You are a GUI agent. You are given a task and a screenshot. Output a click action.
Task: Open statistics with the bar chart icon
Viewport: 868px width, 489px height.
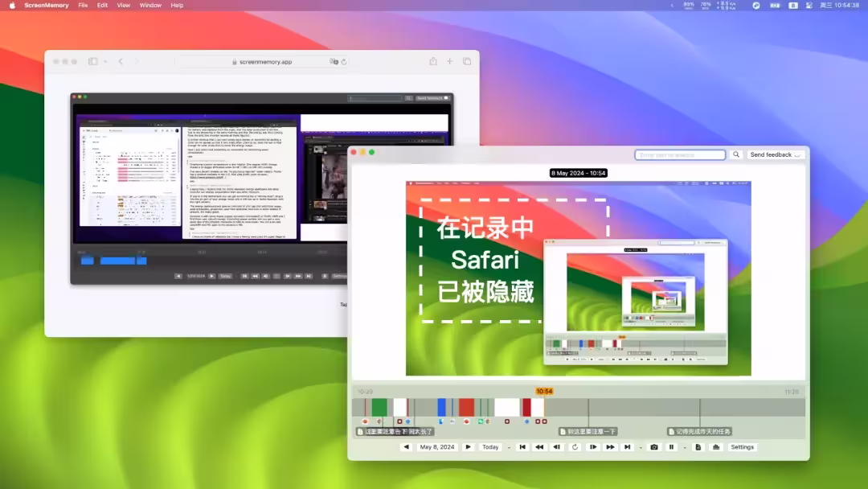[x=716, y=447]
